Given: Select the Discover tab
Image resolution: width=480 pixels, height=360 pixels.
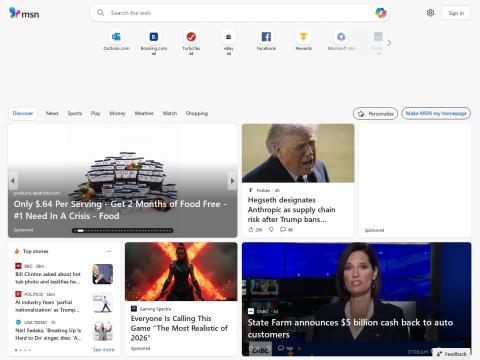Looking at the screenshot, I should click(23, 113).
